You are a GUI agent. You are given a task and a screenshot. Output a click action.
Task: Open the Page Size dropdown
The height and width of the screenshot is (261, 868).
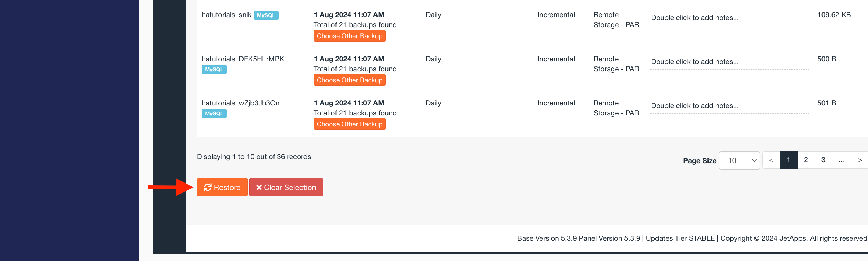click(x=740, y=160)
